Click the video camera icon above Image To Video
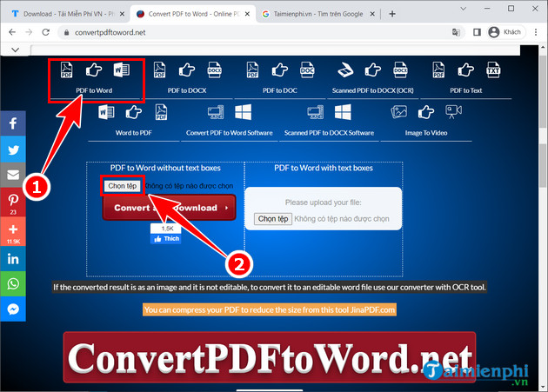This screenshot has height=392, width=548. pyautogui.click(x=454, y=112)
